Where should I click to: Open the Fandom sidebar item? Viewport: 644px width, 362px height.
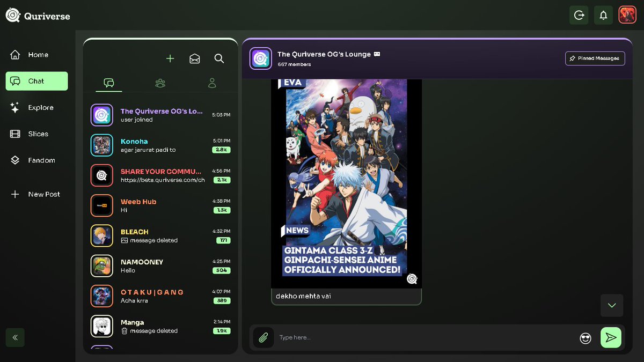point(36,160)
